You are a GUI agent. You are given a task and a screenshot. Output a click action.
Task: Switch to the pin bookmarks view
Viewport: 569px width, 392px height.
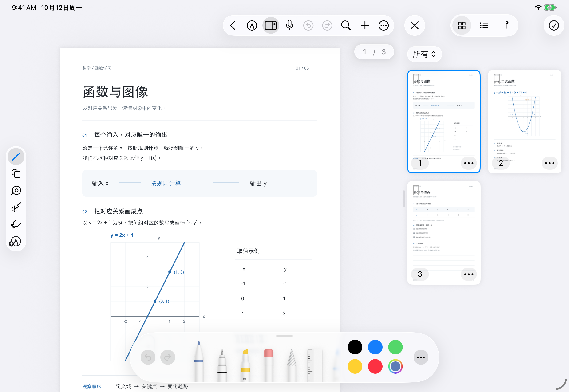coord(507,25)
